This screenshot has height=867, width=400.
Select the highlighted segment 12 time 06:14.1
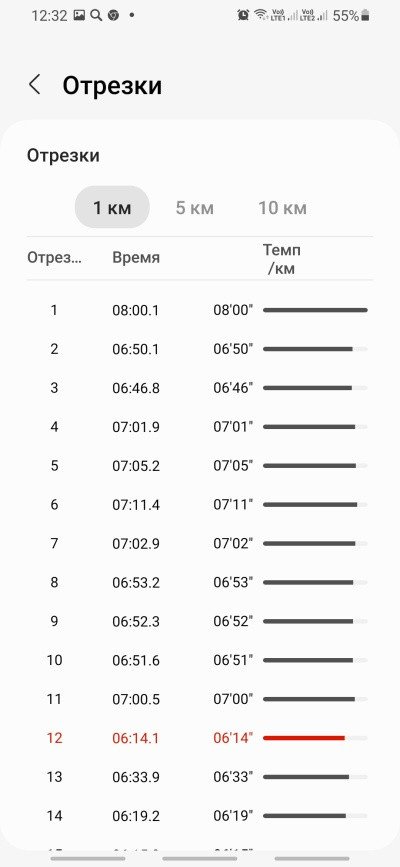tap(136, 738)
